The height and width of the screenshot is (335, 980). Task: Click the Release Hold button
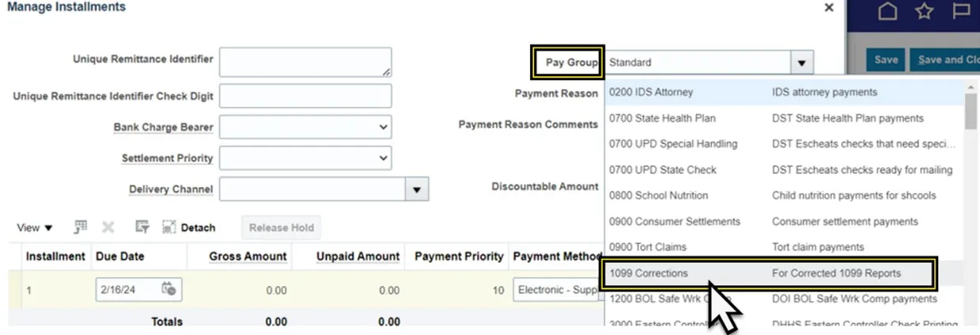coord(281,227)
